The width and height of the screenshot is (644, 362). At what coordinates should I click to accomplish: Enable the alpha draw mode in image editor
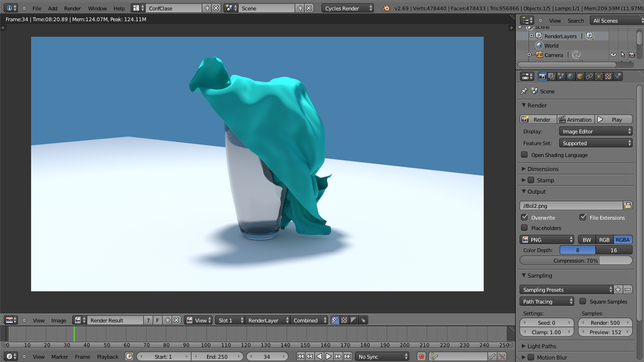tap(353, 320)
